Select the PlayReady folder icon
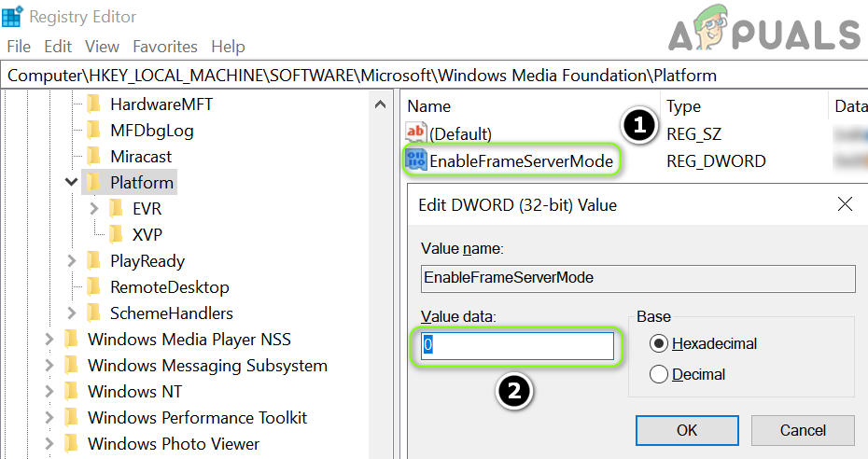The width and height of the screenshot is (868, 459). [94, 260]
